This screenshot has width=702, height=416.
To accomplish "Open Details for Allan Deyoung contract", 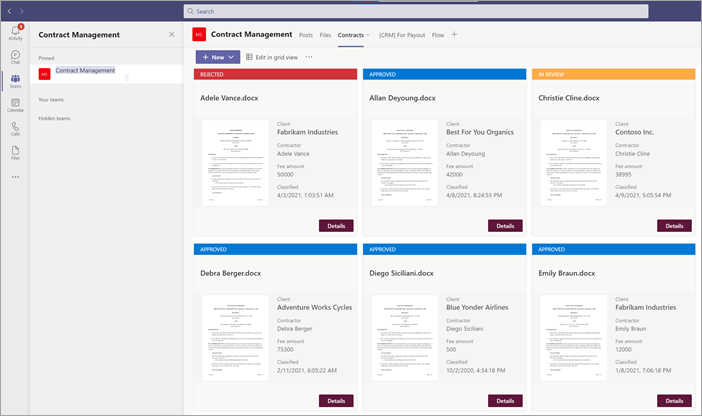I will coord(505,226).
